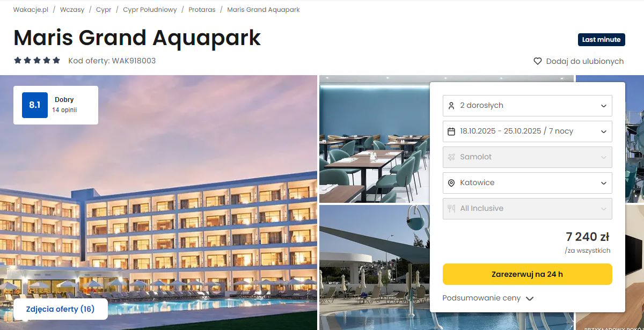644x330 pixels.
Task: Open the 18.10.2025 - 25.10.2025 date dropdown
Action: [528, 131]
